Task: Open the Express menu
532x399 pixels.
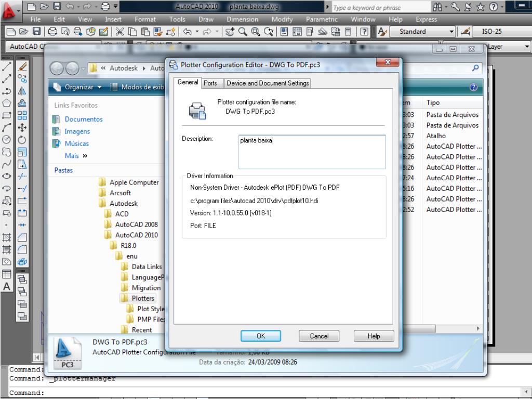Action: (x=426, y=19)
